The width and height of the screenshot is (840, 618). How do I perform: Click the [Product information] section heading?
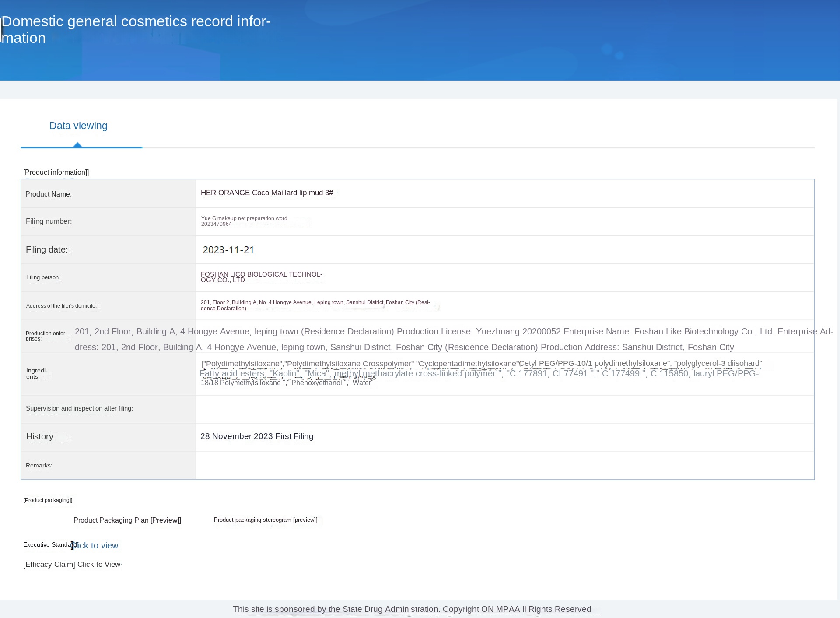[56, 172]
